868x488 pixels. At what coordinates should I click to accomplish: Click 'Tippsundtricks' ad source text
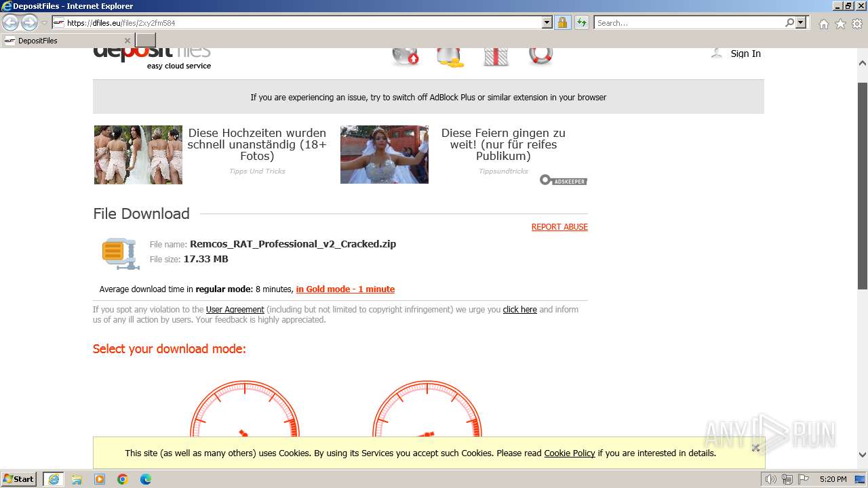pos(503,171)
